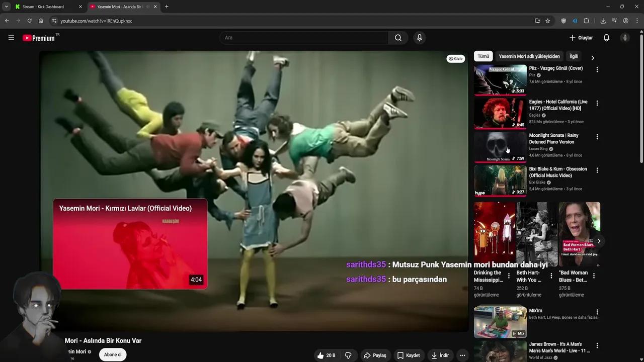Open the YouTube account avatar menu
The height and width of the screenshot is (362, 644).
click(x=625, y=38)
